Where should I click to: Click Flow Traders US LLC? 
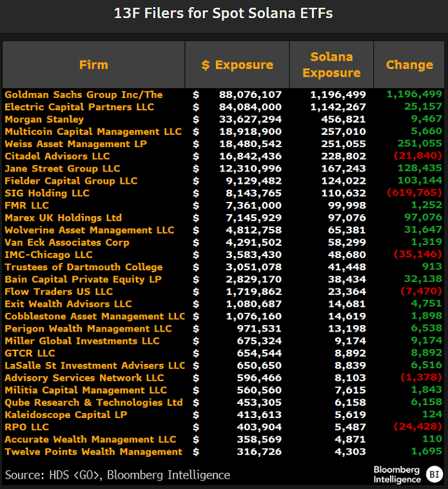pos(59,292)
